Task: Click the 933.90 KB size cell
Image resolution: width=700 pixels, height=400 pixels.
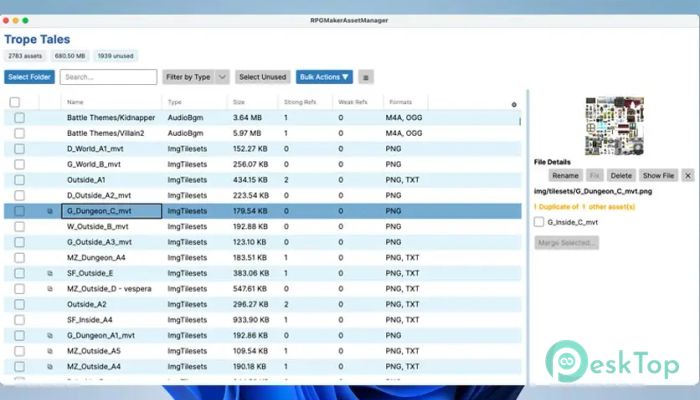Action: point(250,320)
